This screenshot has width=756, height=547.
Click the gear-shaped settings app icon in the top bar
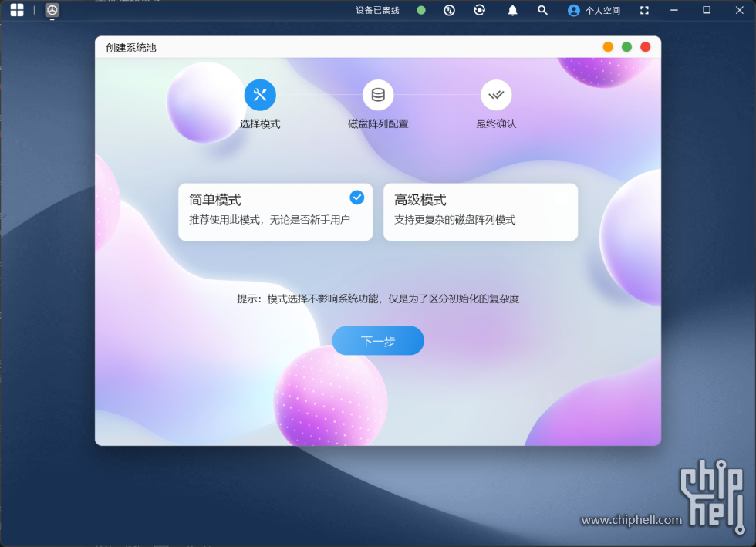click(x=52, y=10)
